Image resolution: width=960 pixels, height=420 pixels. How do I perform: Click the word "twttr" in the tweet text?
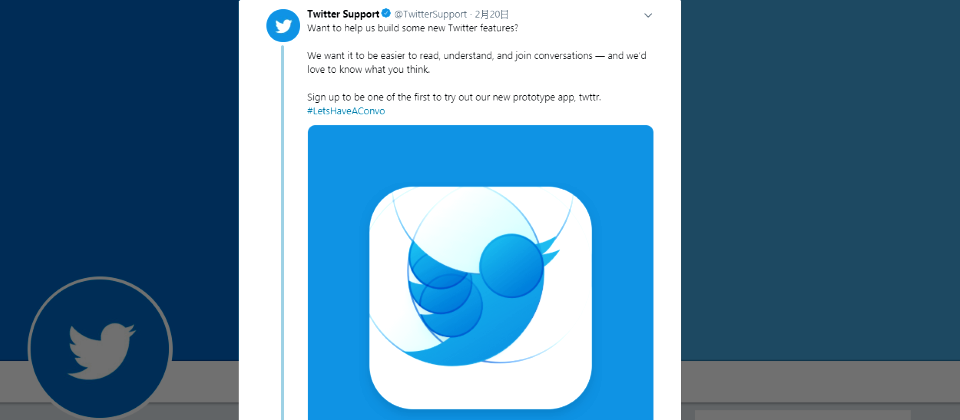pos(589,97)
